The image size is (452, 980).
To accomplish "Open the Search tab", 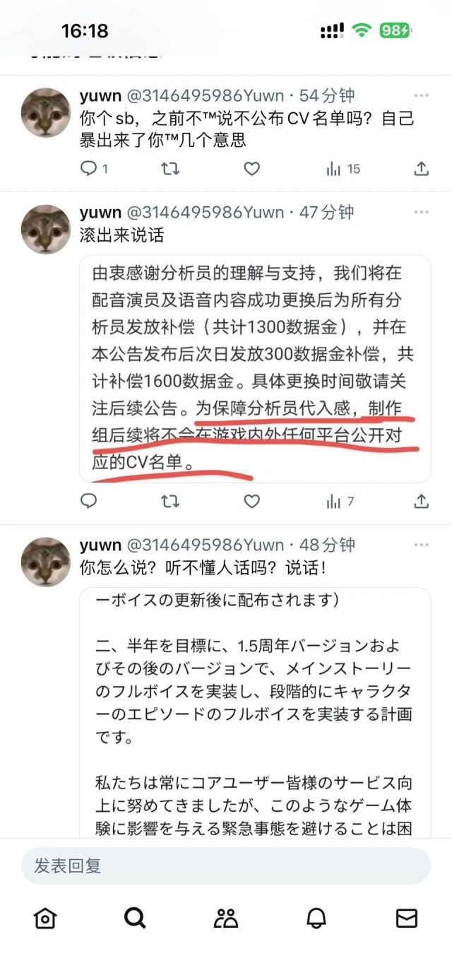I will [135, 918].
